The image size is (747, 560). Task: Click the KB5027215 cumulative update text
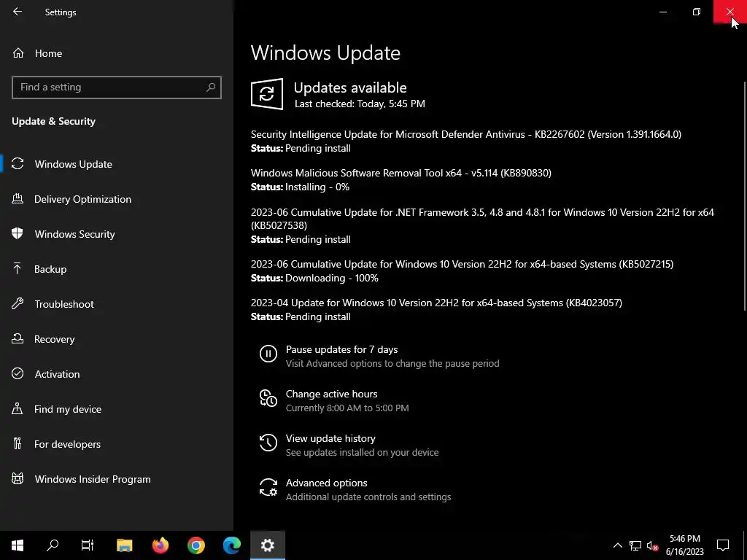462,264
